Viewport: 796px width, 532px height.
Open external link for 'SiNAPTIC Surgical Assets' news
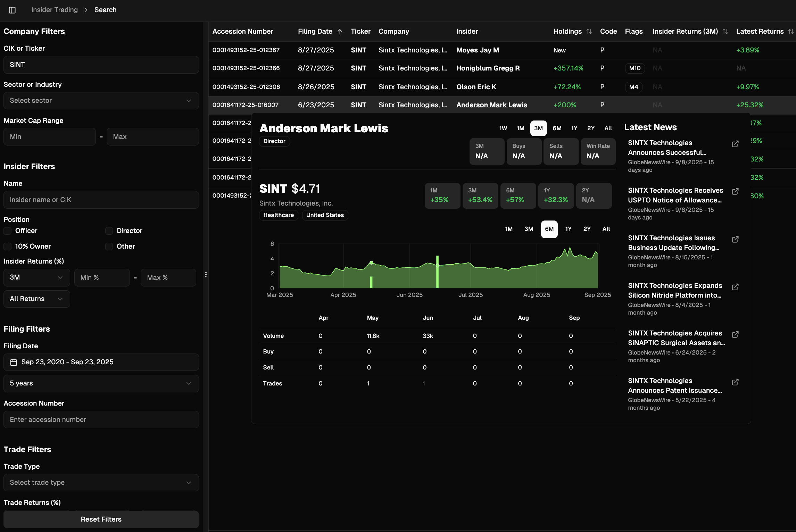(735, 334)
